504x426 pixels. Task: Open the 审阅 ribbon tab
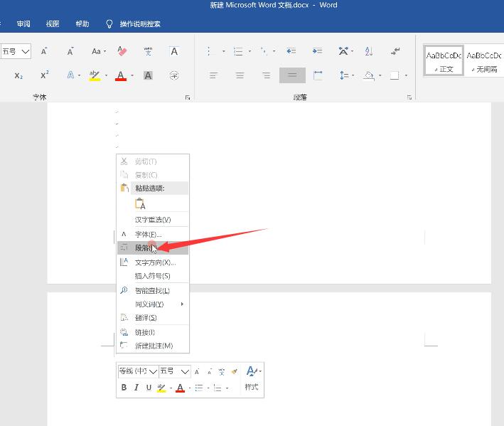(23, 23)
